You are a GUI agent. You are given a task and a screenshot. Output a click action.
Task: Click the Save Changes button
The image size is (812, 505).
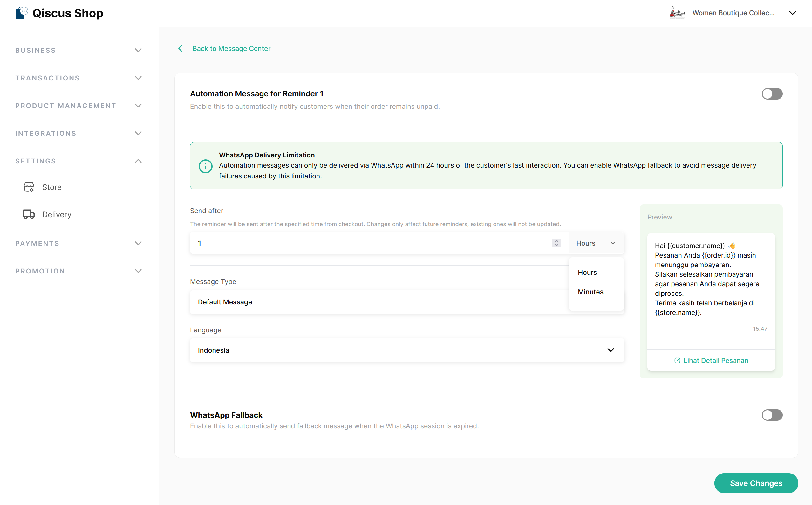pos(756,483)
